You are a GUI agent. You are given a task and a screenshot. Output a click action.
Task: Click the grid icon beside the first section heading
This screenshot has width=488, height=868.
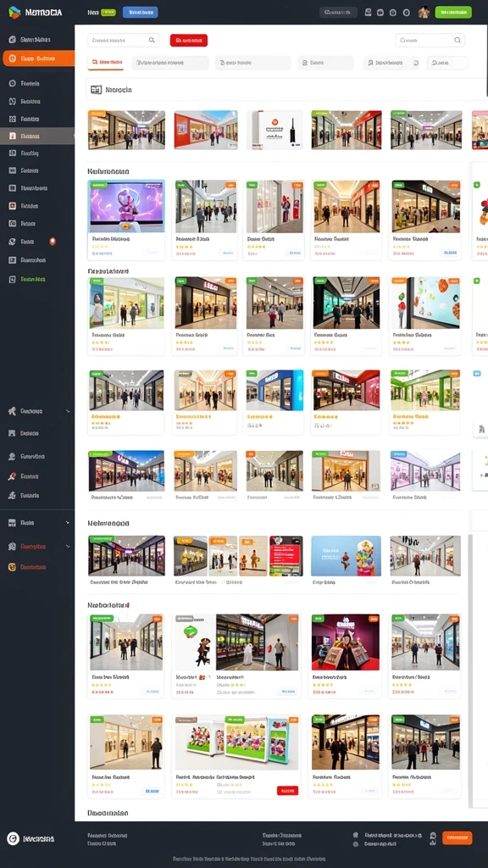click(x=97, y=90)
